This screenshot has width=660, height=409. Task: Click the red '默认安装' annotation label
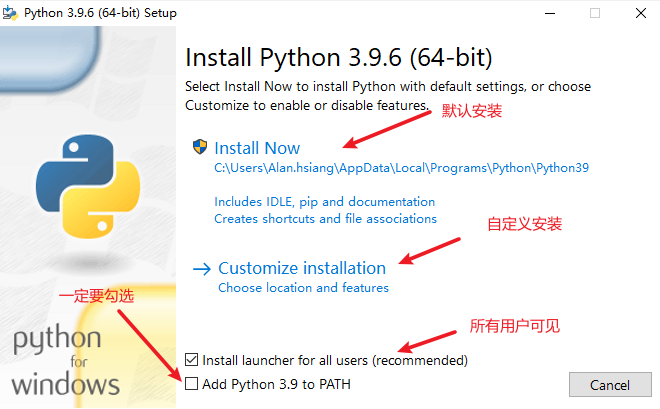471,112
